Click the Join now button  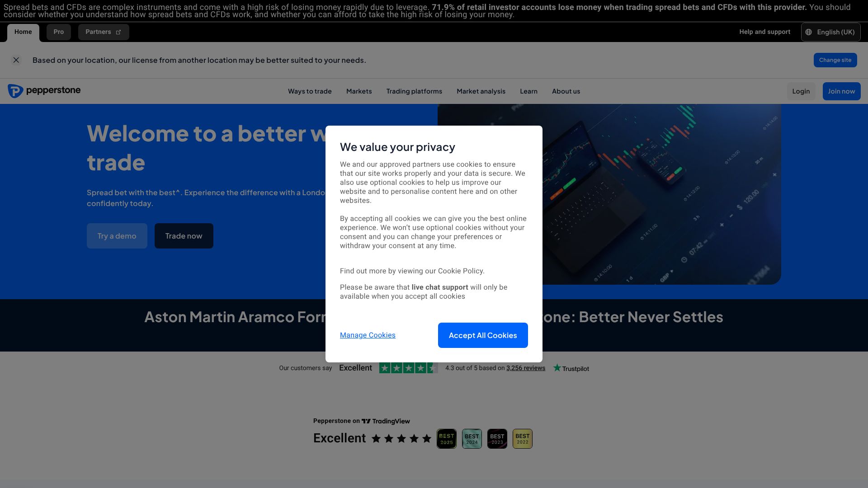[841, 91]
